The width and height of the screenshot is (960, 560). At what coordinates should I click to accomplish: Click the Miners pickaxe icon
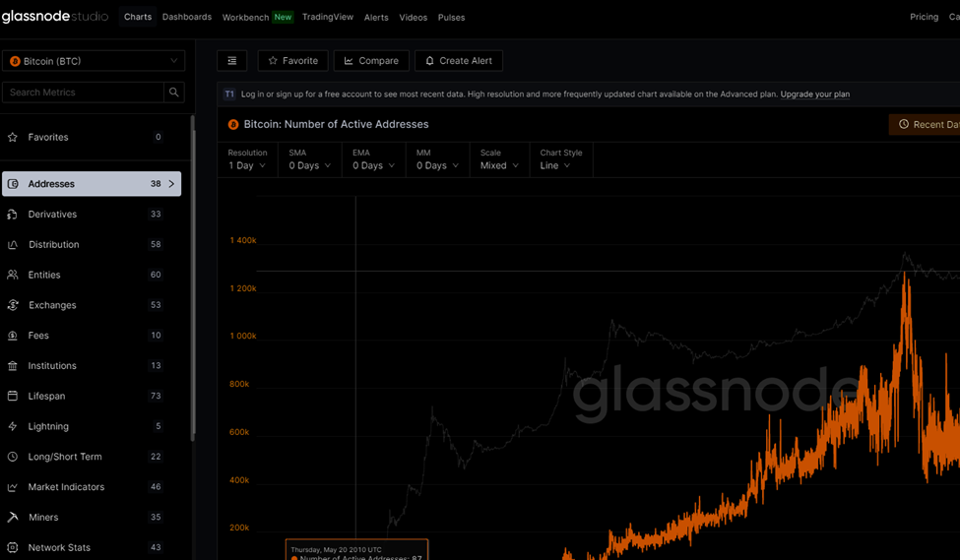point(12,517)
